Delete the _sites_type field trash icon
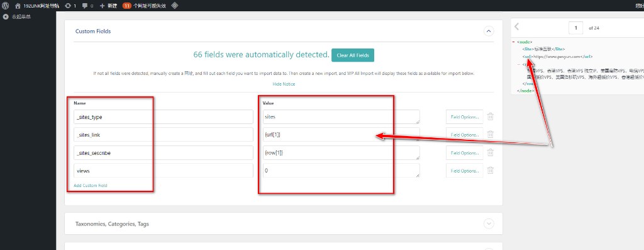 pyautogui.click(x=490, y=116)
